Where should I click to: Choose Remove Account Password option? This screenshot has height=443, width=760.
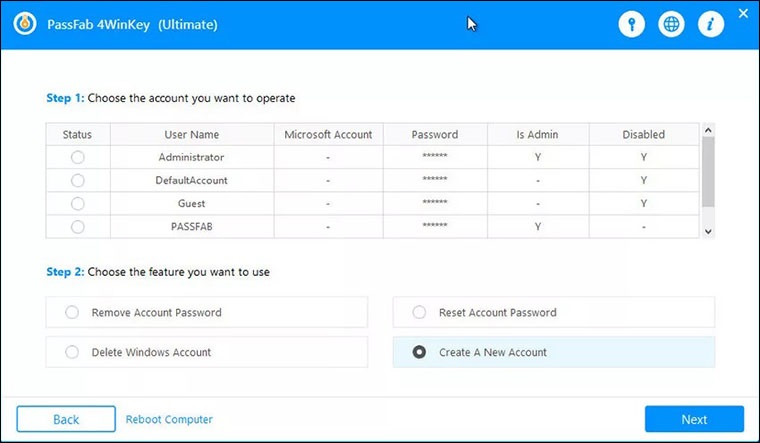[x=207, y=312]
